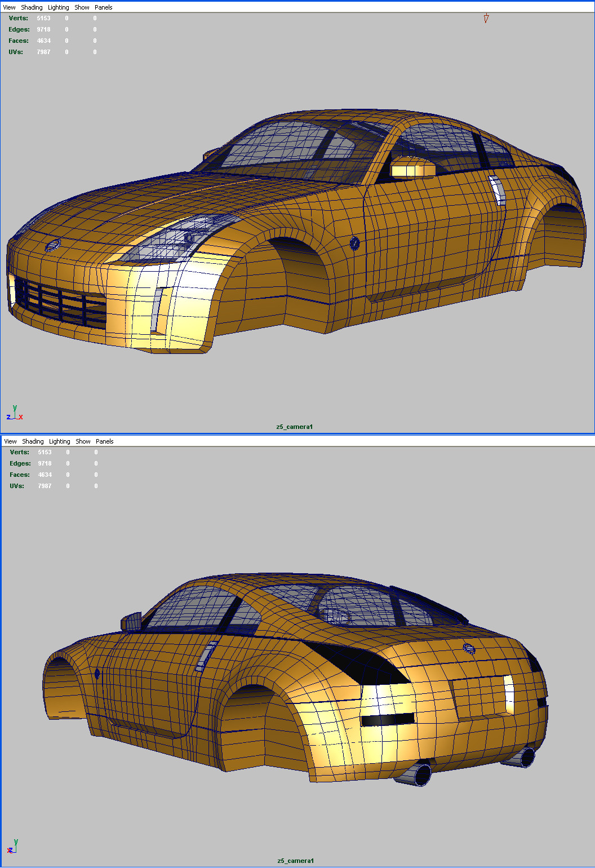Image resolution: width=595 pixels, height=868 pixels.
Task: Click the Verts: label in the top viewport
Action: (x=19, y=18)
